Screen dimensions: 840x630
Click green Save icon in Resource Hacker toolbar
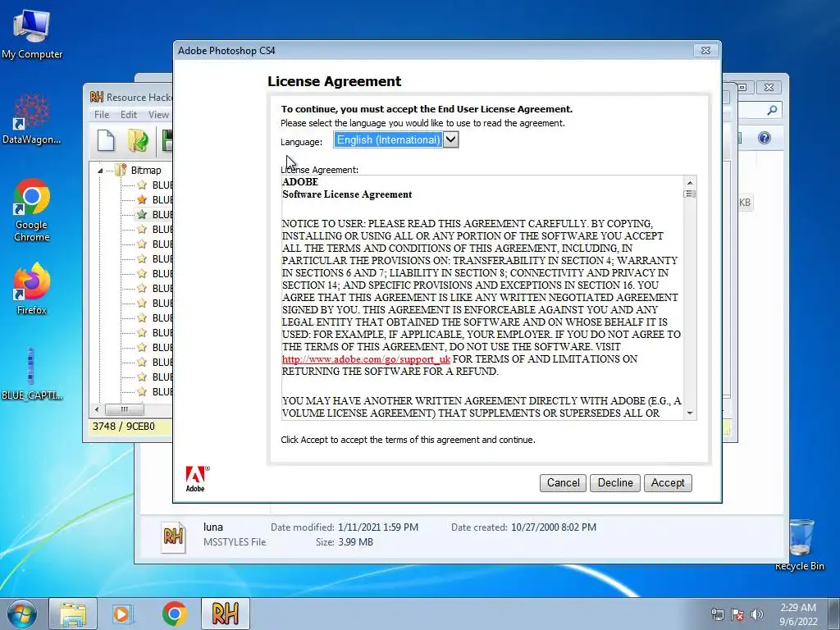[x=167, y=141]
